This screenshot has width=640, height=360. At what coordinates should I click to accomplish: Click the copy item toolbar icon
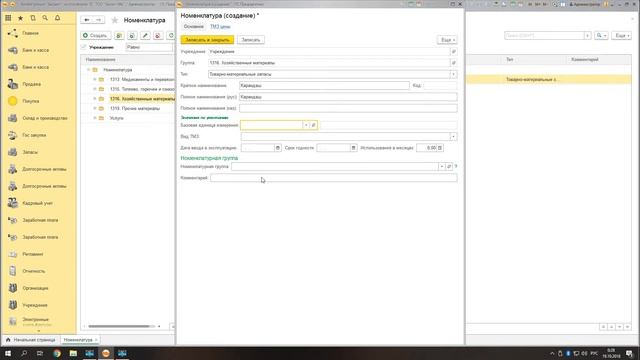point(132,36)
